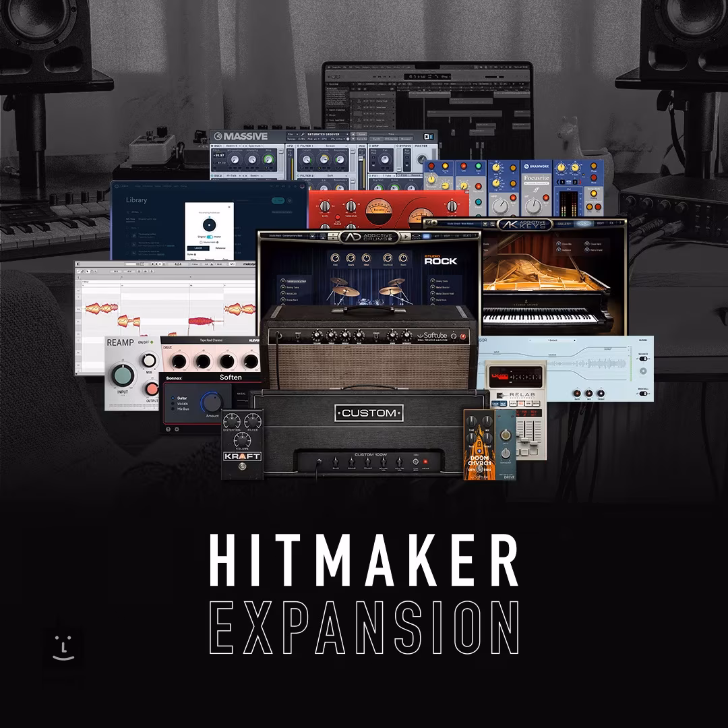Click the red power light on Softube amp
The image size is (728, 728).
click(463, 336)
